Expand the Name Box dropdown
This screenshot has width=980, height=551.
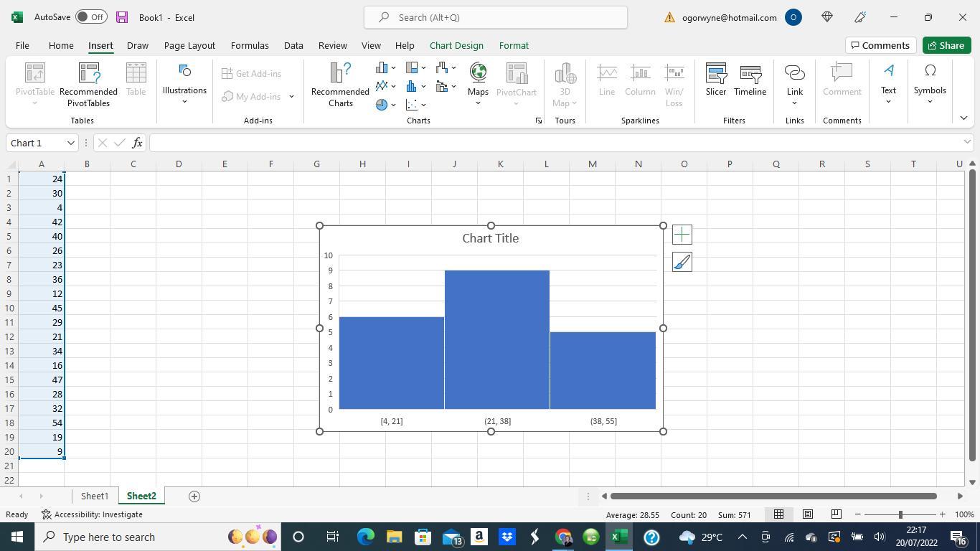tap(70, 143)
